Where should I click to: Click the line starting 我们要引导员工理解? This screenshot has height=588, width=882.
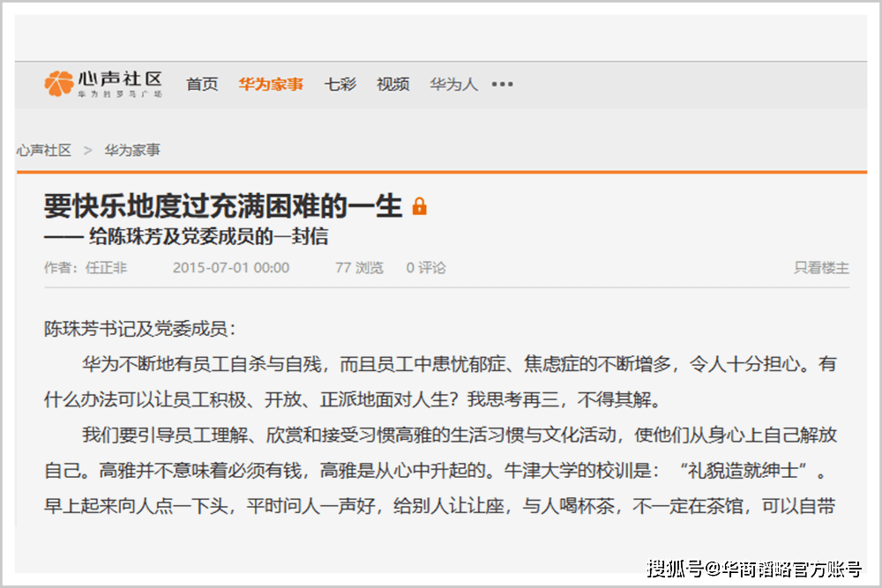click(460, 435)
